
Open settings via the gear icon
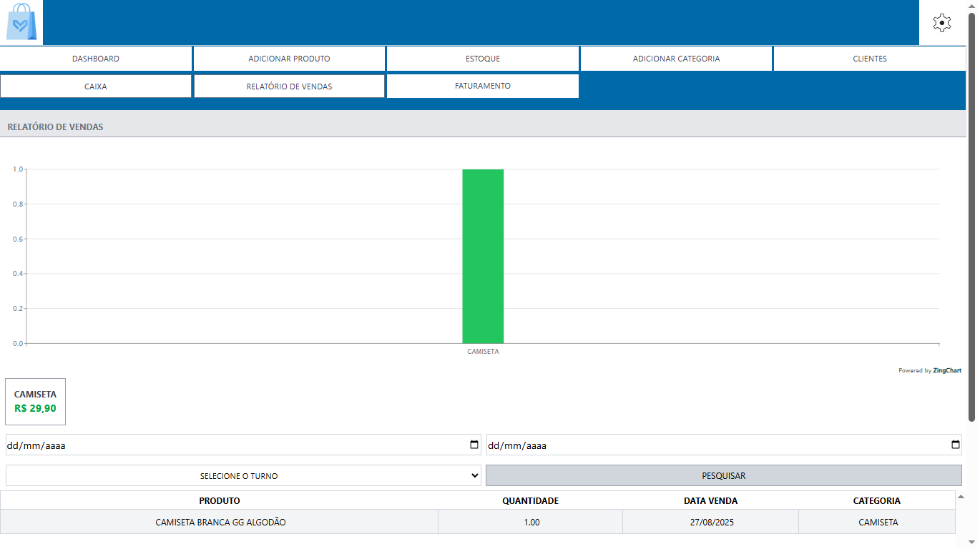point(942,23)
